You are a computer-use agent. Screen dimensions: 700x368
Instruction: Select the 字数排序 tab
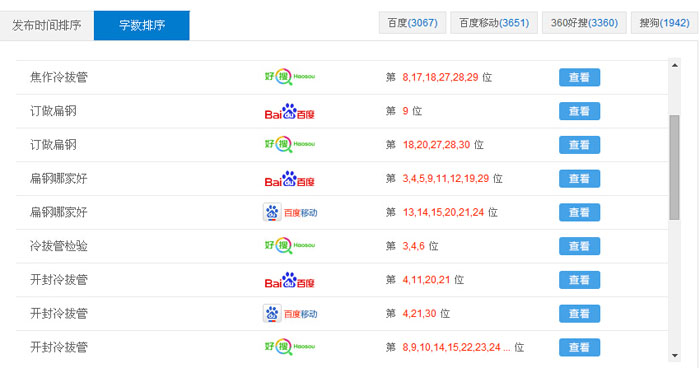(142, 25)
